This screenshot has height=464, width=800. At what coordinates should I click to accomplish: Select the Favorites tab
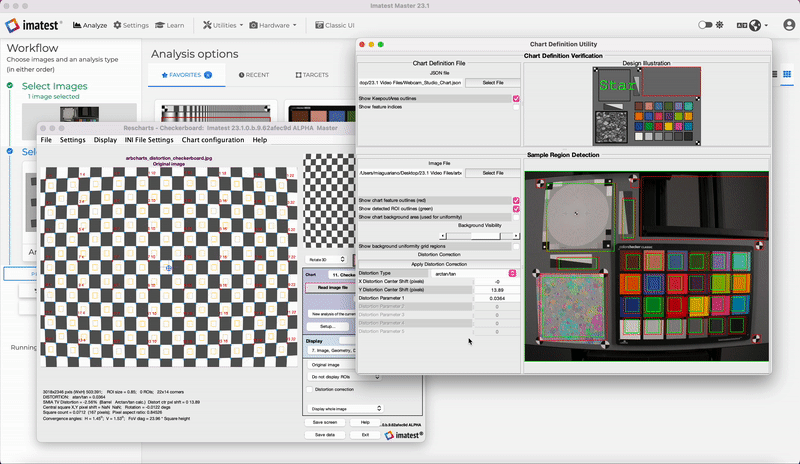(186, 75)
